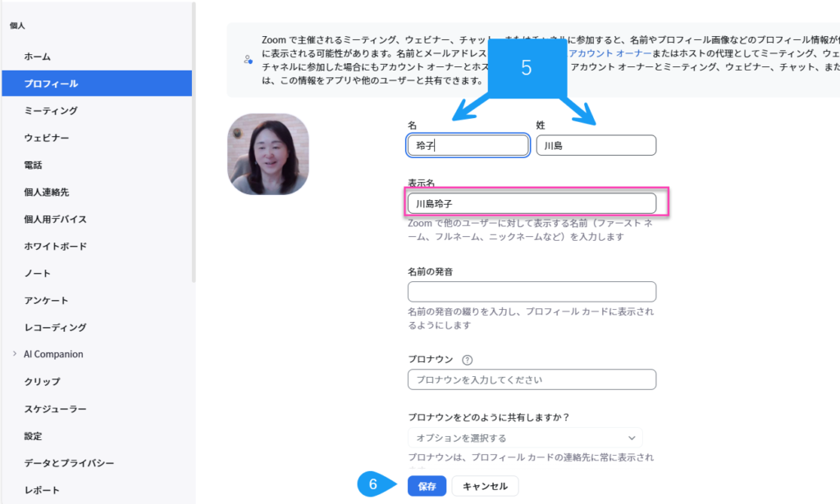Go to ミーティング in the sidebar
This screenshot has height=504, width=840.
(x=51, y=111)
